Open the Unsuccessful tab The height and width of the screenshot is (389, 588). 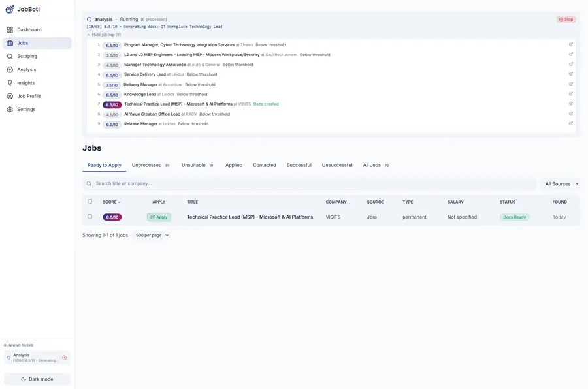[337, 165]
